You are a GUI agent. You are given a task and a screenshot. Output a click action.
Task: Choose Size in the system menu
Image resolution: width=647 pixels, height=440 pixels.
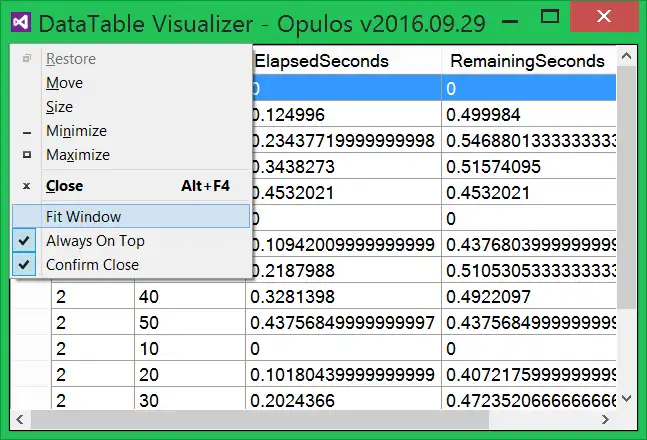(131, 107)
